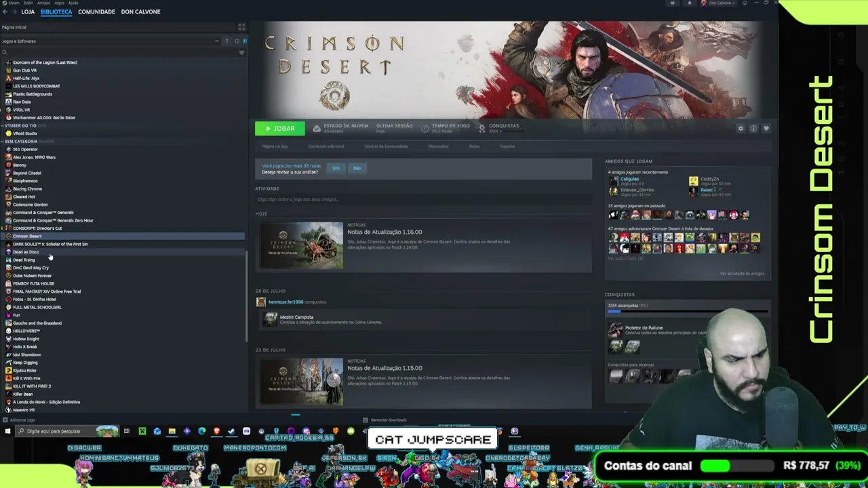Screen dimensions: 868x488
Task: Select Warhammer 40,000: Battle Sister
Action: 44,118
